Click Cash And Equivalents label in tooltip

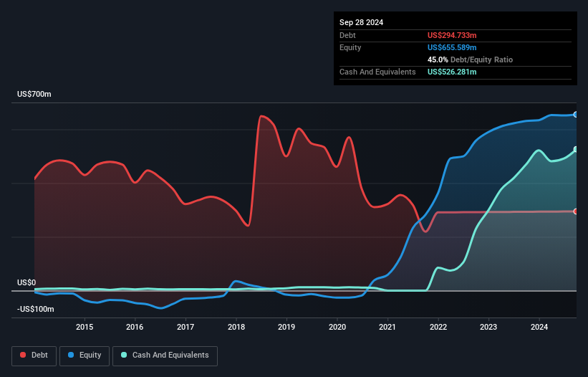click(377, 72)
